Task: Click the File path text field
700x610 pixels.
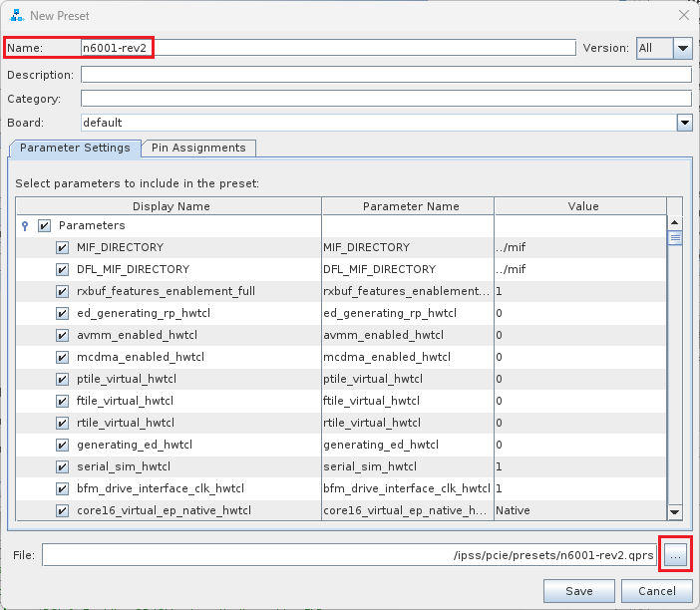Action: click(349, 555)
